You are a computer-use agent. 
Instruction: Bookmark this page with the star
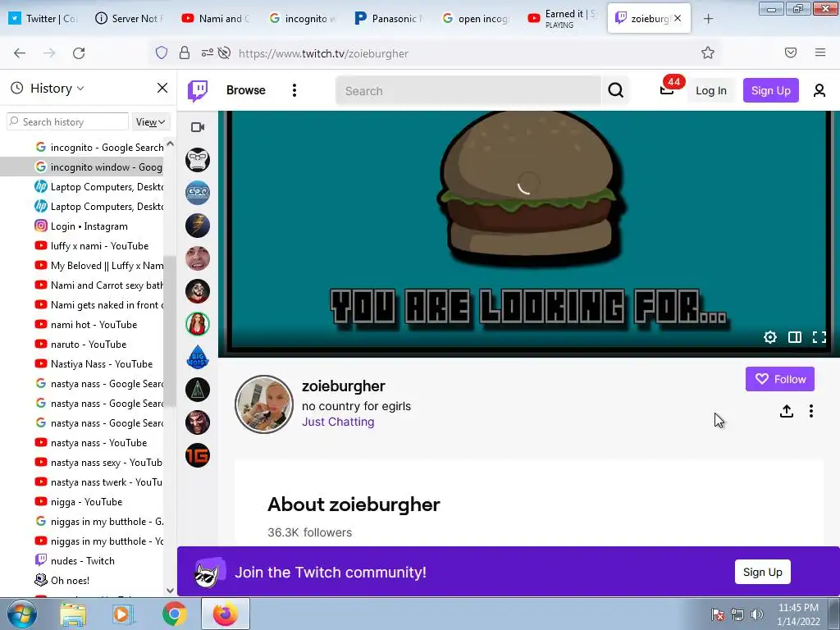pyautogui.click(x=708, y=52)
